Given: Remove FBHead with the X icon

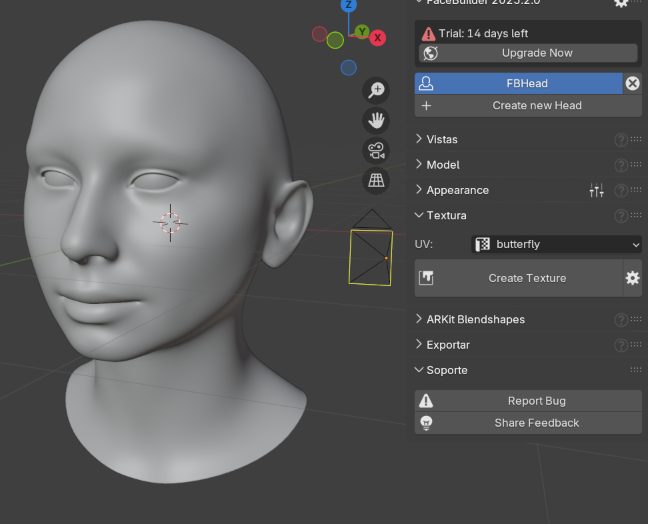Looking at the screenshot, I should click(632, 84).
